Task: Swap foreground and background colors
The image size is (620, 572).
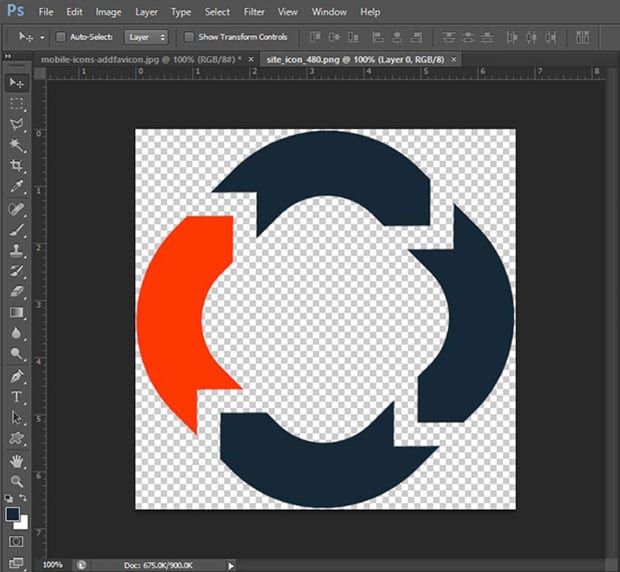Action: pyautogui.click(x=23, y=498)
